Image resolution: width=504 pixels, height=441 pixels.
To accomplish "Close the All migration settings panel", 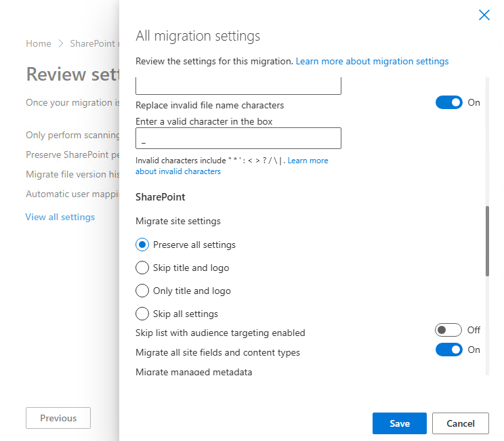I will pyautogui.click(x=484, y=15).
